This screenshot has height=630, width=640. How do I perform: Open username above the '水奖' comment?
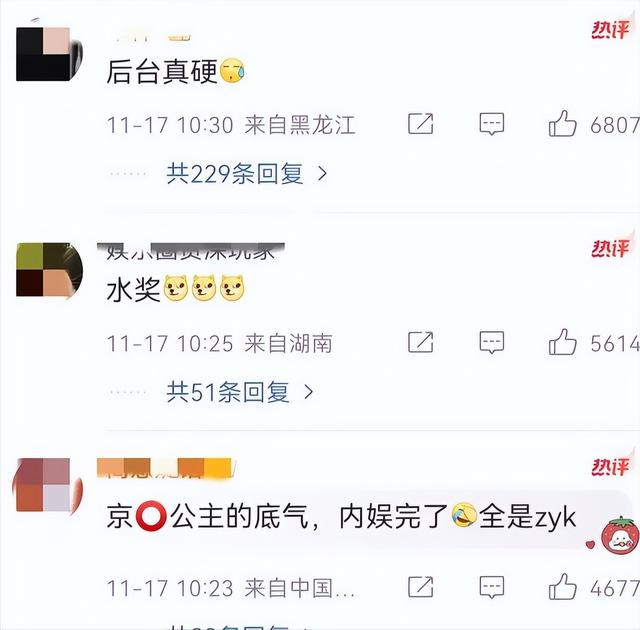(x=191, y=252)
